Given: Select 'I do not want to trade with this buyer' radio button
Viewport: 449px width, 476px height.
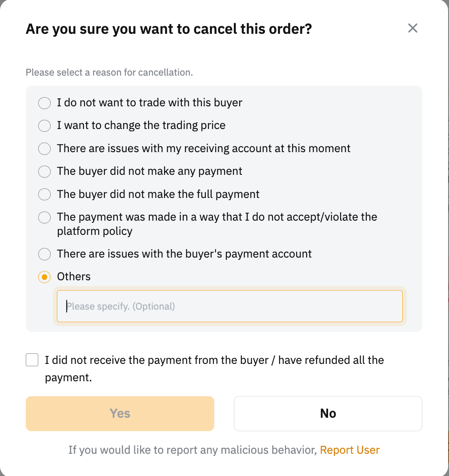Looking at the screenshot, I should coord(44,103).
